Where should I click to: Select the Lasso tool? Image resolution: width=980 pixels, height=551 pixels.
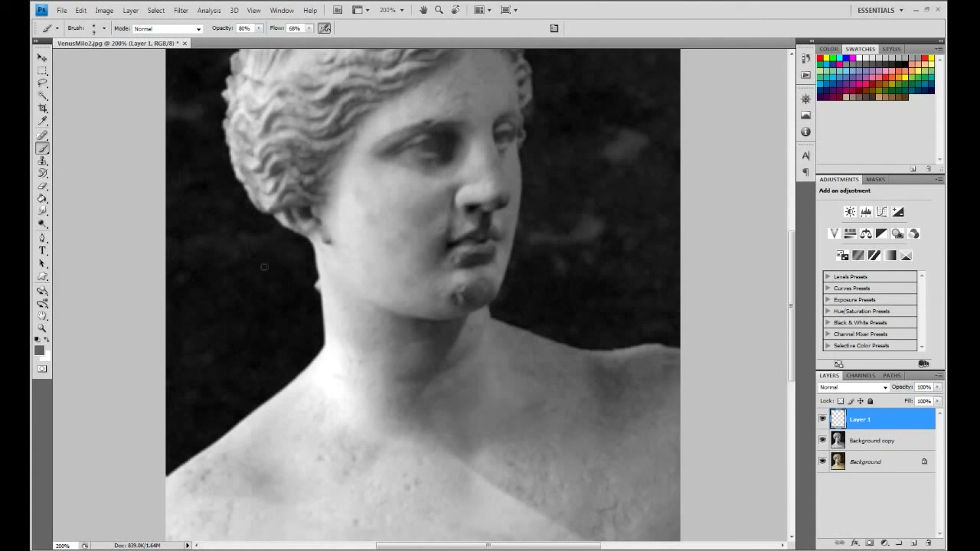click(42, 83)
